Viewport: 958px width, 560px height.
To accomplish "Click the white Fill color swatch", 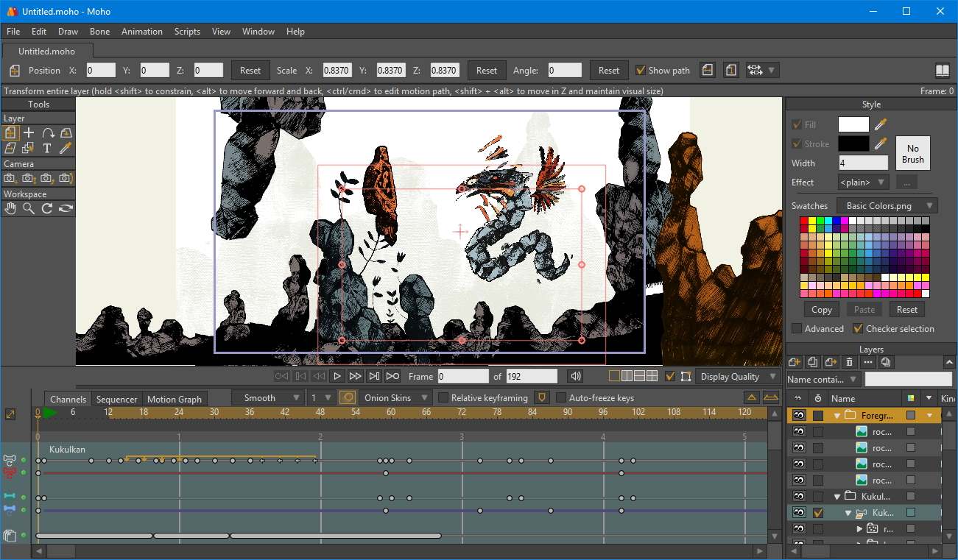I will pos(853,125).
